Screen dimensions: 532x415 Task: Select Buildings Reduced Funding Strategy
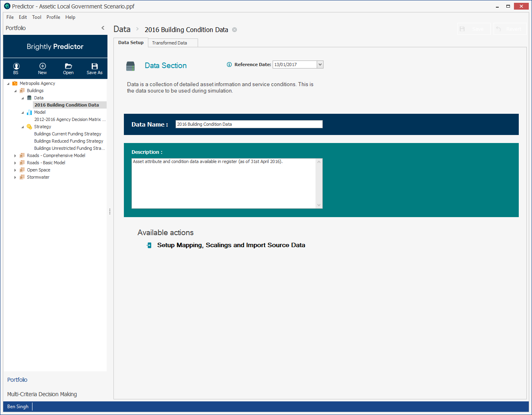click(69, 141)
